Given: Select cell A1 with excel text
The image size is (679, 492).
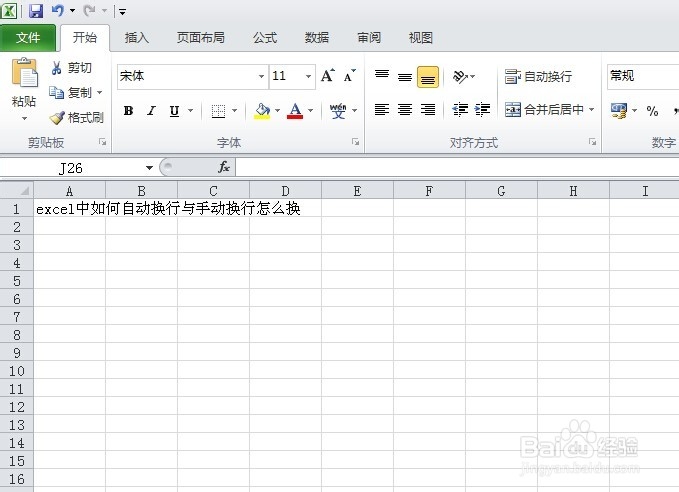Looking at the screenshot, I should coord(70,209).
